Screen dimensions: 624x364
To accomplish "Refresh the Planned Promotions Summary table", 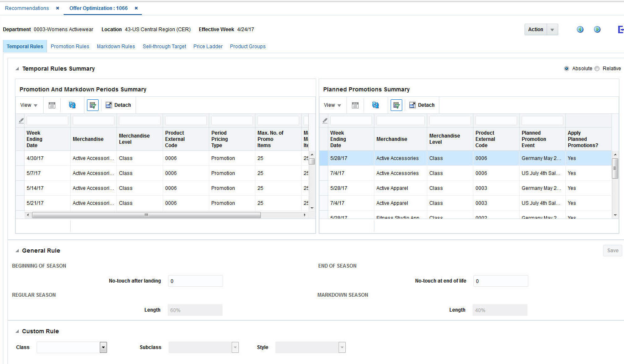I will coord(376,105).
